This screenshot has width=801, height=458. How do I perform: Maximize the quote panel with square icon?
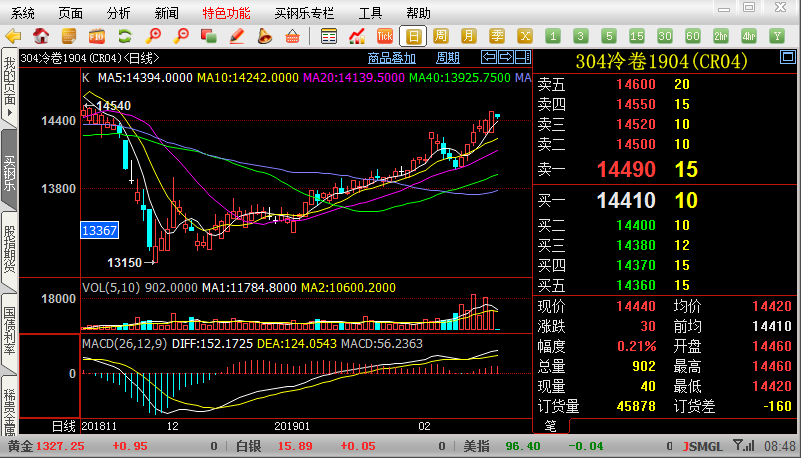521,57
